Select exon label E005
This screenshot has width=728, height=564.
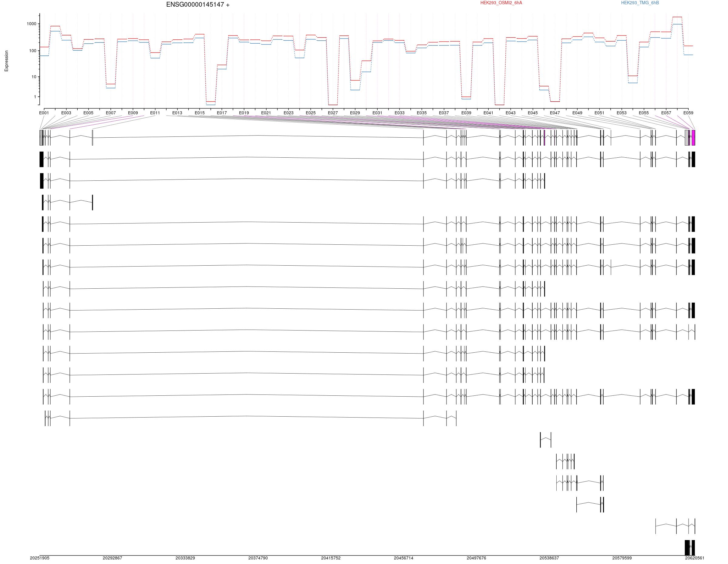tap(88, 113)
